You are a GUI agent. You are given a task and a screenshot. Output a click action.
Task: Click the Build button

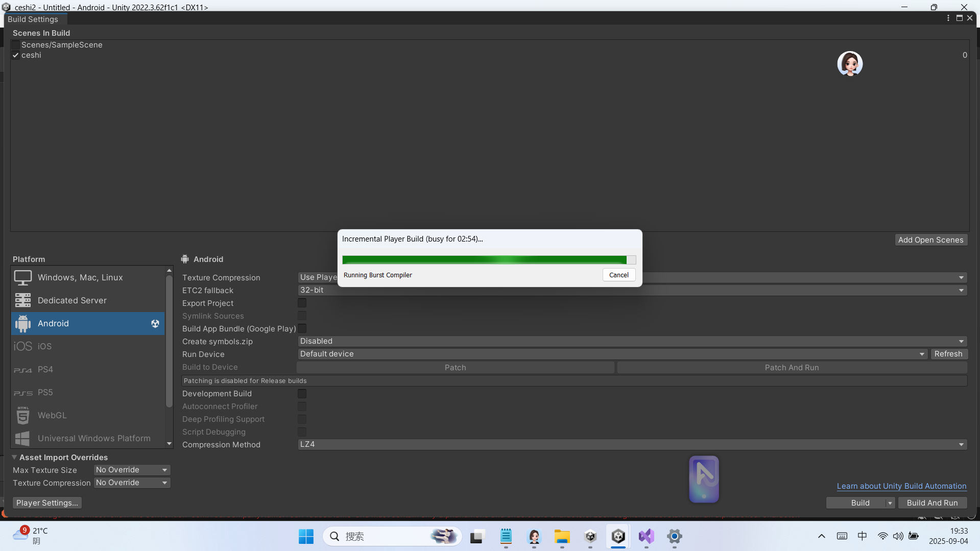pyautogui.click(x=860, y=504)
